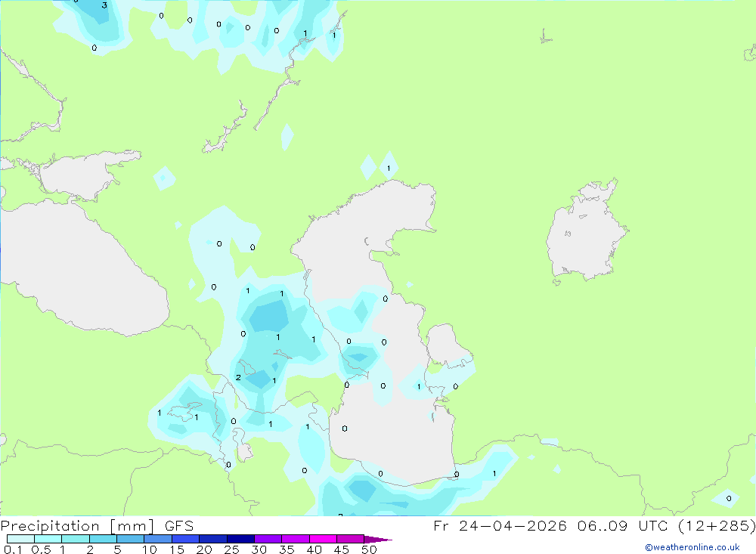Select the "20" legend scale label
Viewport: 756px width, 554px height.
point(204,549)
